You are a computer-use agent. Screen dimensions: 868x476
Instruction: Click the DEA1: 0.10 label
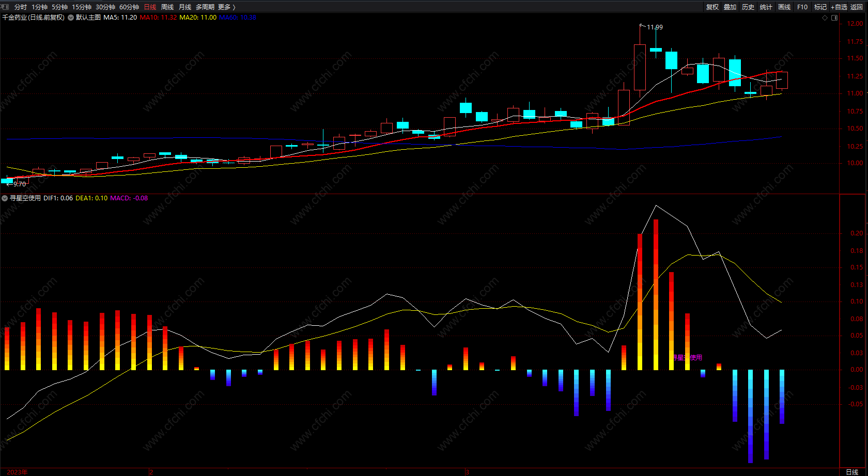(91, 198)
